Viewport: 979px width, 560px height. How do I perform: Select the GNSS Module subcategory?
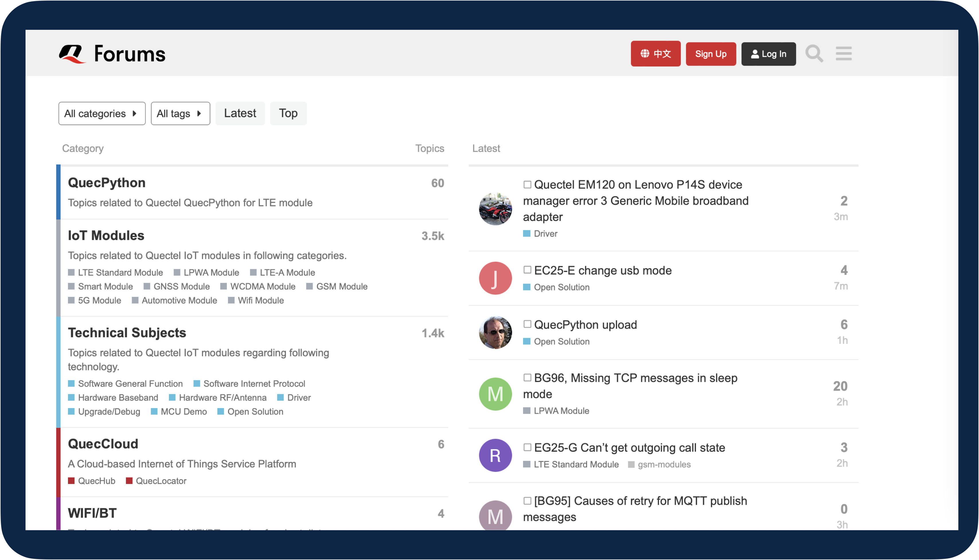pyautogui.click(x=177, y=287)
